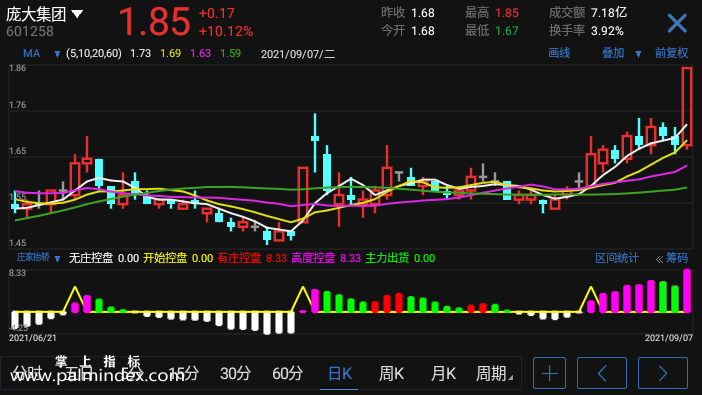
Task: Expand the 庞大集团 stock name dropdown
Action: click(77, 14)
